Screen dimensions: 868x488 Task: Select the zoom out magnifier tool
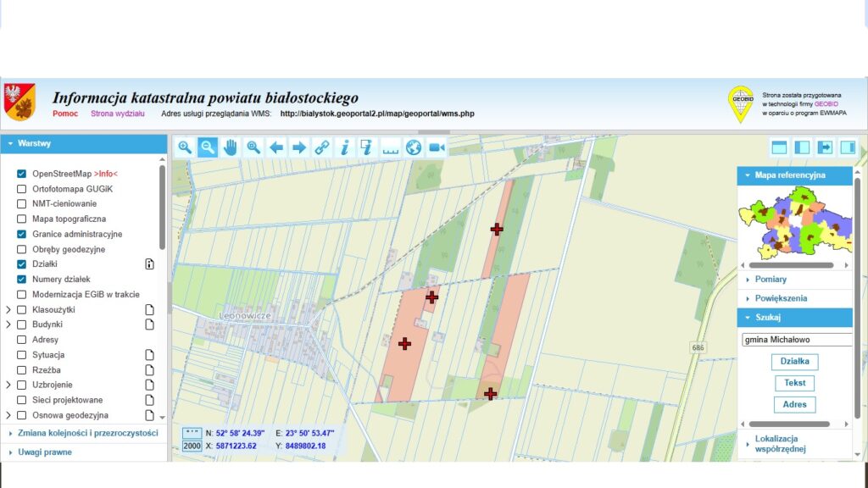tap(208, 147)
